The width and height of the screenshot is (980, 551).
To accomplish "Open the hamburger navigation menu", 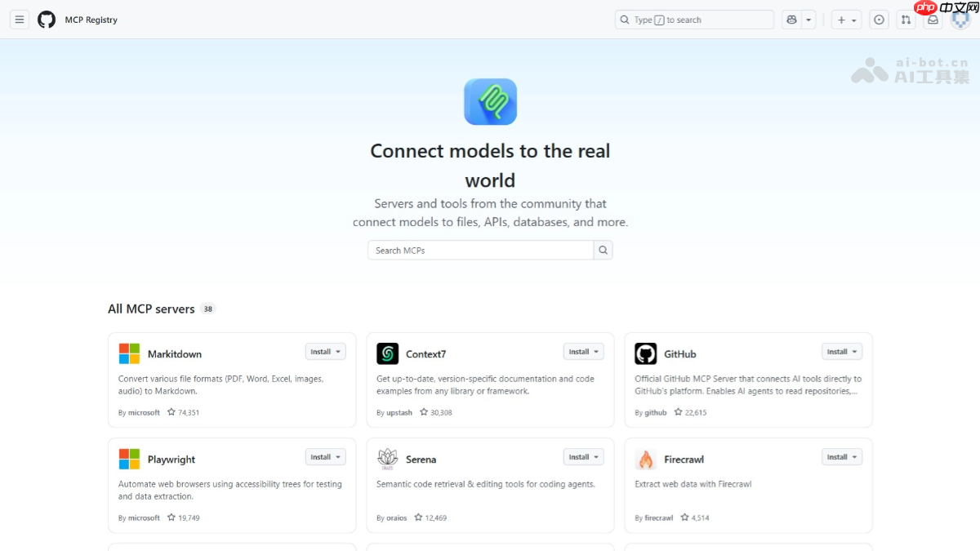I will coord(19,19).
